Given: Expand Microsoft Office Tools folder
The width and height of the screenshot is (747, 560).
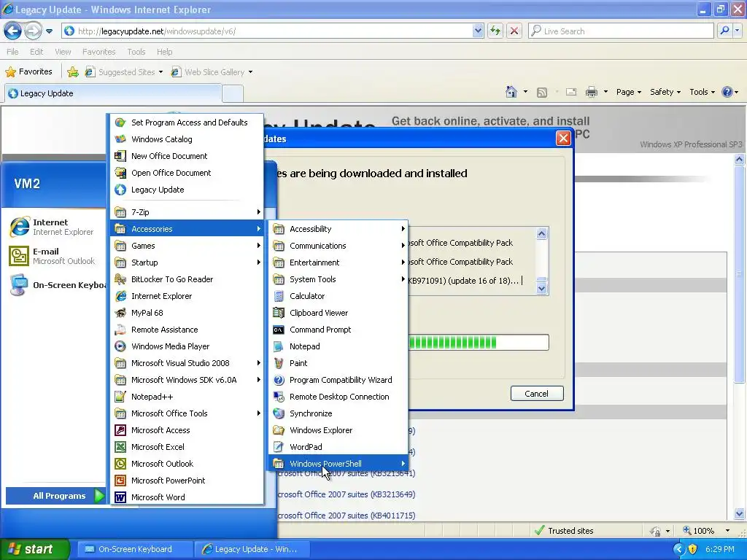Looking at the screenshot, I should (187, 413).
